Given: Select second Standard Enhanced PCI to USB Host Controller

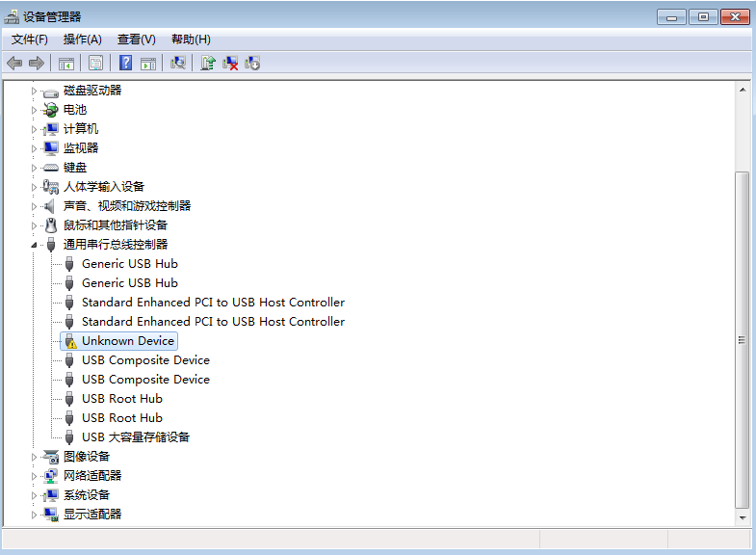Looking at the screenshot, I should (213, 322).
